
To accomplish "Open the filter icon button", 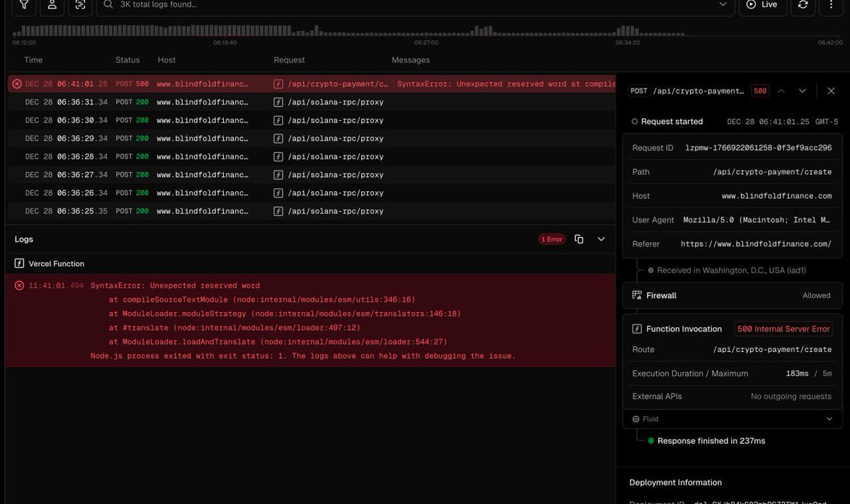I will (24, 5).
